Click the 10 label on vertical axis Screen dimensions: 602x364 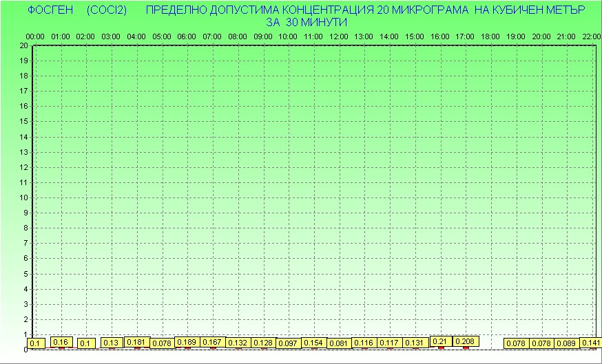click(24, 198)
